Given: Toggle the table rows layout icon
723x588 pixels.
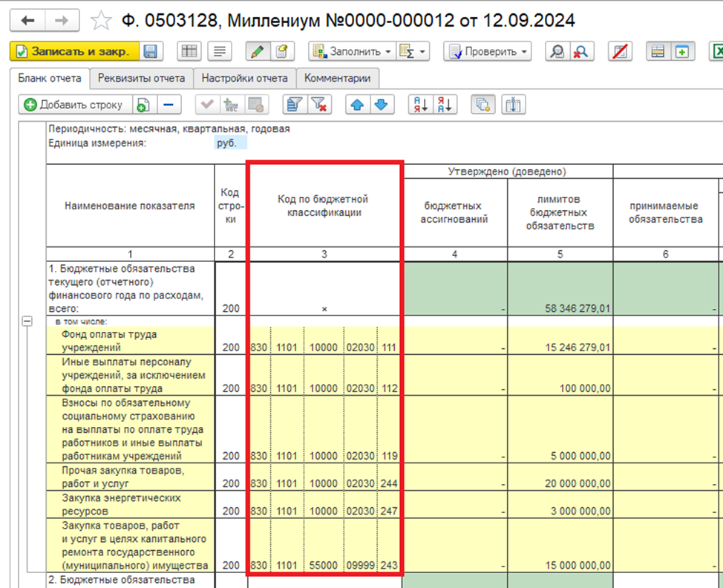Looking at the screenshot, I should pos(658,51).
